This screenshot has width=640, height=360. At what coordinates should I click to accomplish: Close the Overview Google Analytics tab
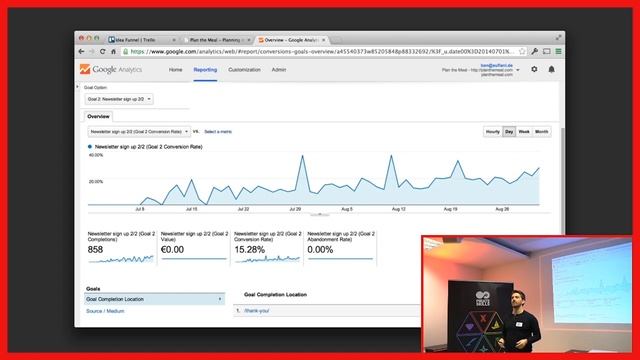(324, 40)
